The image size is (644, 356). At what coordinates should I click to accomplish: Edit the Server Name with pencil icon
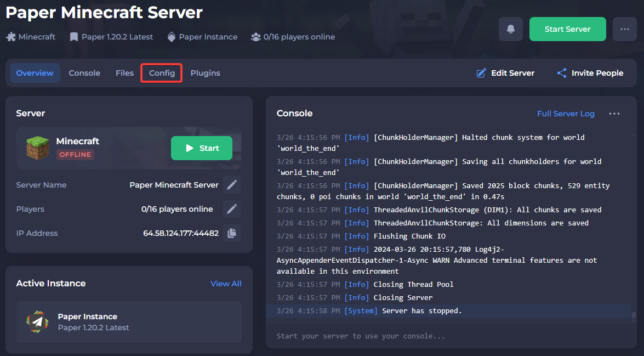[x=232, y=185]
